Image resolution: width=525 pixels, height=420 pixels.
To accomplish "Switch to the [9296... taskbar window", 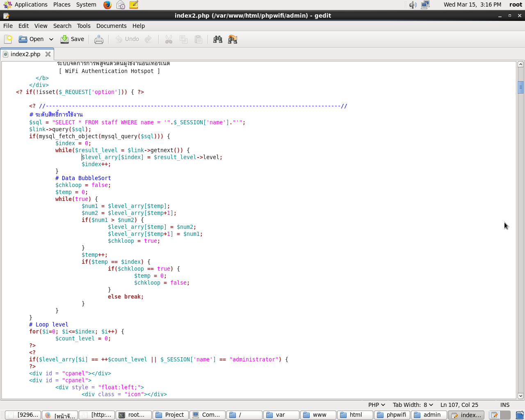I will click(23, 415).
